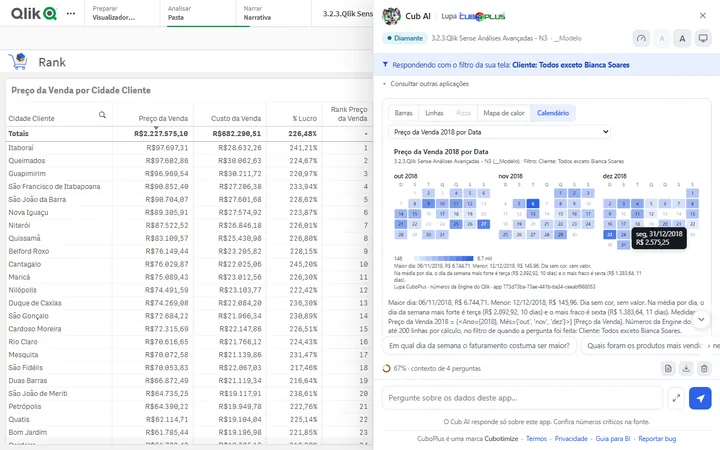Click suggestion about dia da semana faturamento
This screenshot has width=720, height=450.
click(x=479, y=345)
